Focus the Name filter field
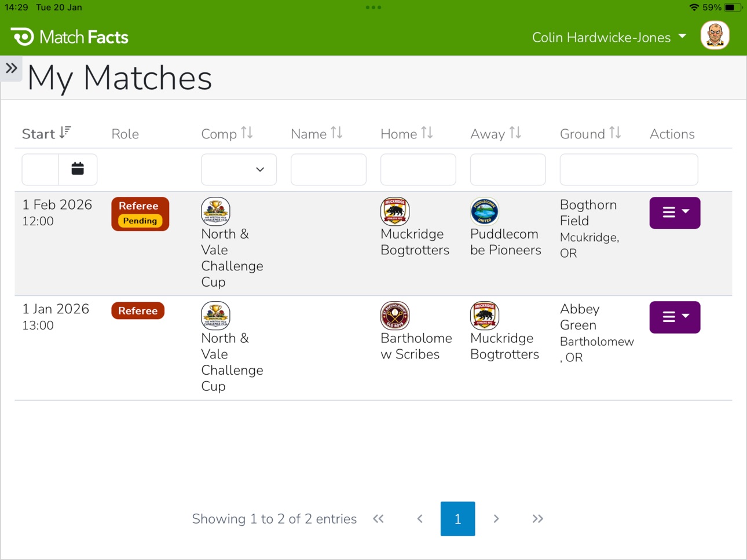The height and width of the screenshot is (560, 747). 328,169
